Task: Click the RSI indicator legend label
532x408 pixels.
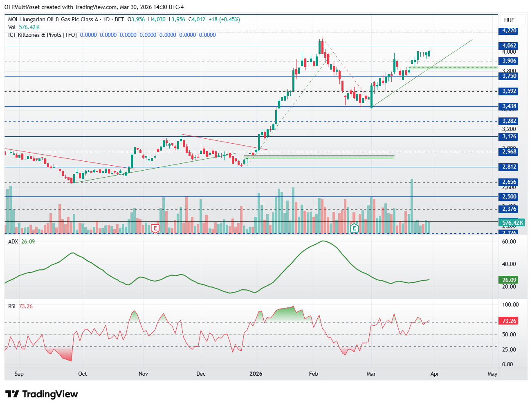Action: tap(12, 306)
